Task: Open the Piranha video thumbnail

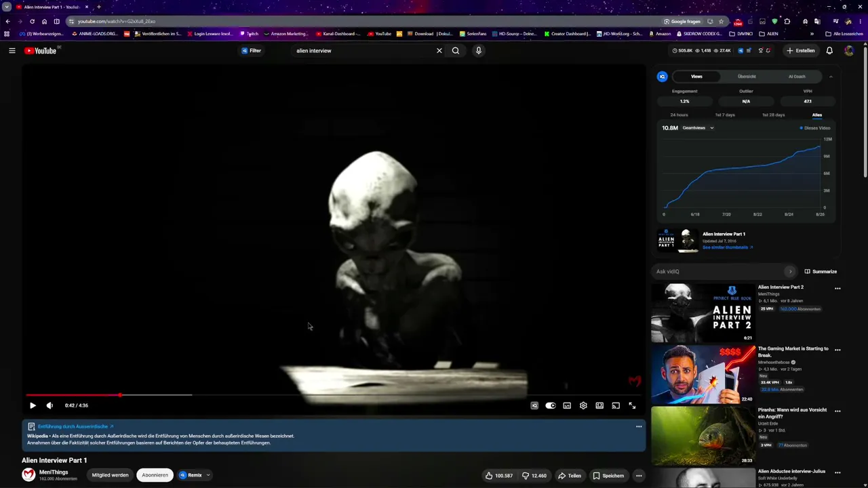Action: pyautogui.click(x=703, y=436)
